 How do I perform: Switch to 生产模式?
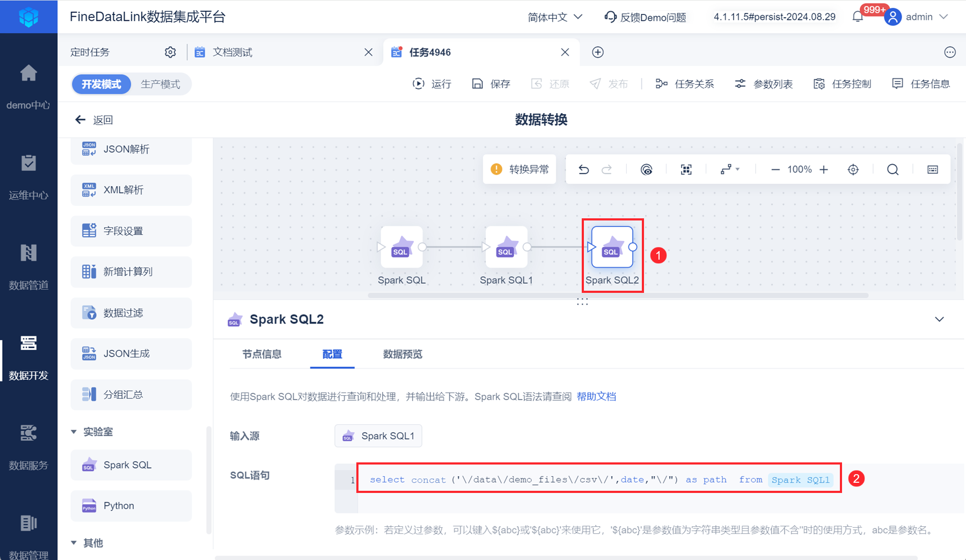click(160, 84)
